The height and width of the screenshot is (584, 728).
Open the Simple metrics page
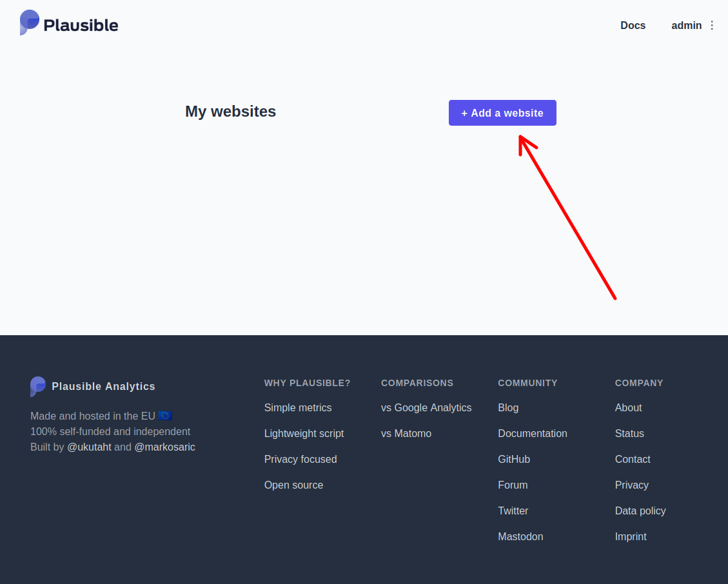point(298,407)
